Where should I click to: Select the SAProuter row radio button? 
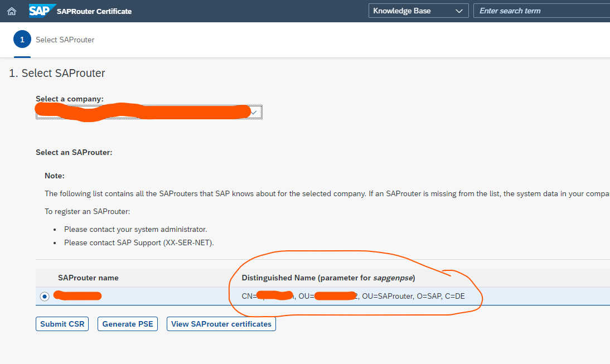(45, 297)
